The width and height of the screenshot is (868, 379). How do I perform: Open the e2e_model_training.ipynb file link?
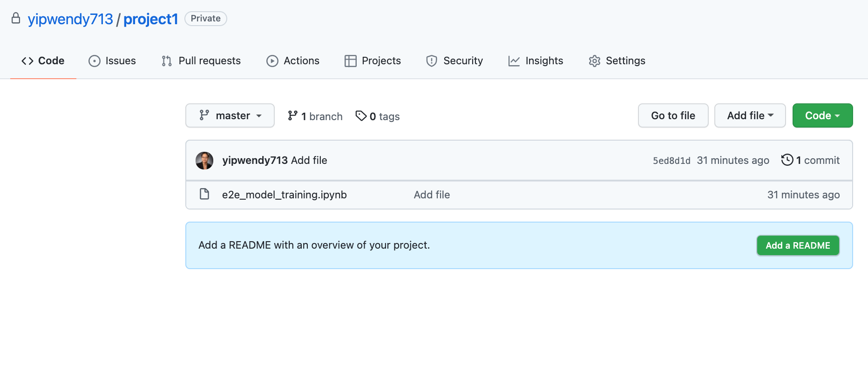[284, 195]
